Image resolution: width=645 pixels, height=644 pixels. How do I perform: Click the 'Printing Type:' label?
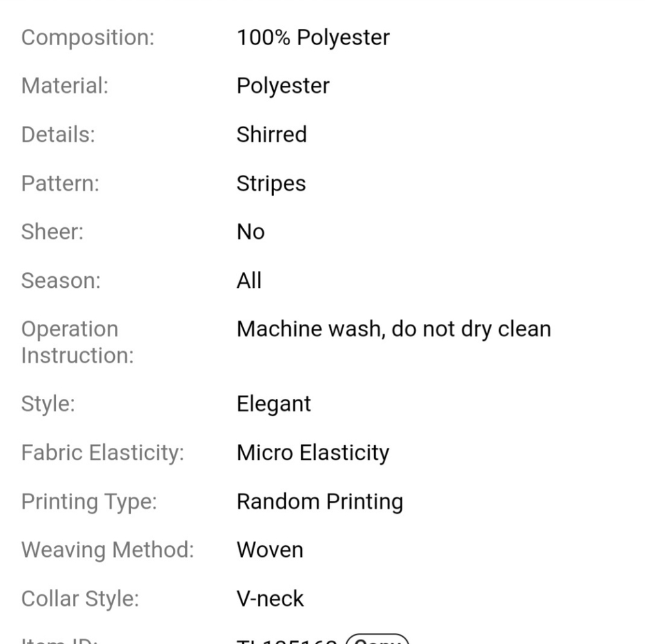click(89, 501)
